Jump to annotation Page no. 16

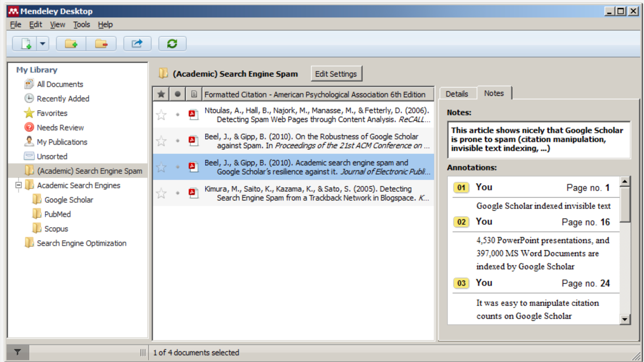point(586,222)
